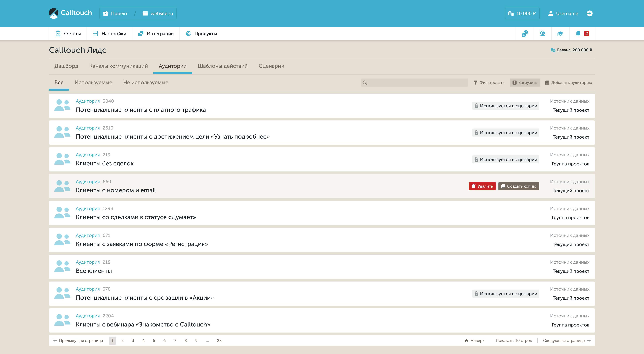Open the Настройки menu
The width and height of the screenshot is (644, 354).
pos(110,34)
